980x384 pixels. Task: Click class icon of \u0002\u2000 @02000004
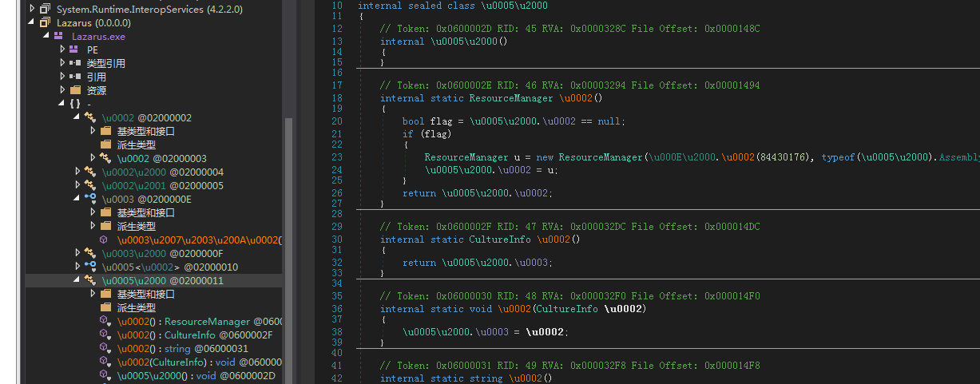click(89, 172)
